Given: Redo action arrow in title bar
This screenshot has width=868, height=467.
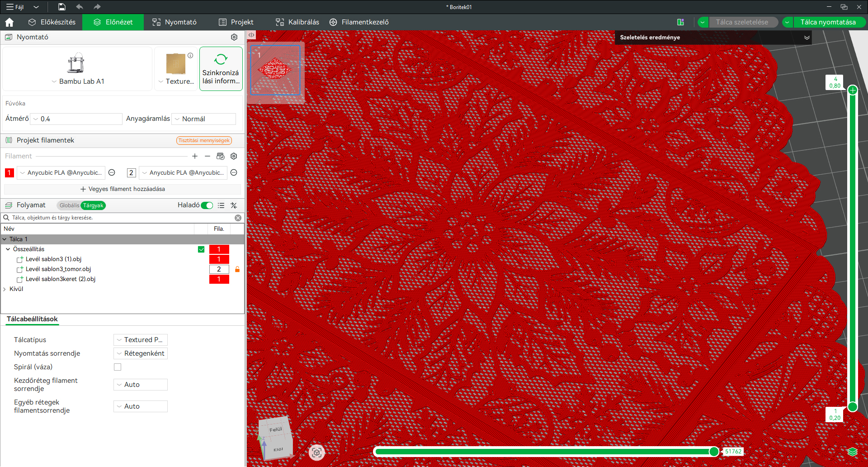Looking at the screenshot, I should tap(97, 7).
